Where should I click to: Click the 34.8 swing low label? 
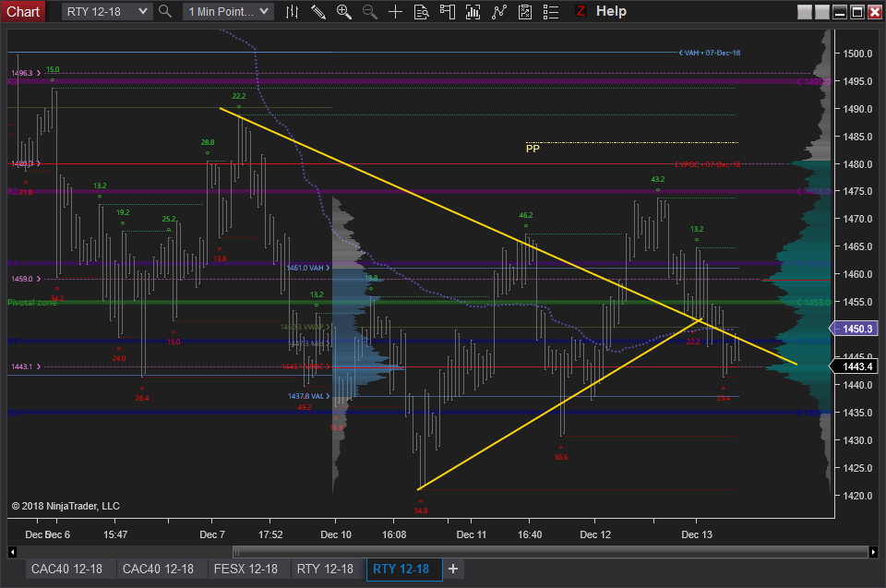tap(421, 510)
